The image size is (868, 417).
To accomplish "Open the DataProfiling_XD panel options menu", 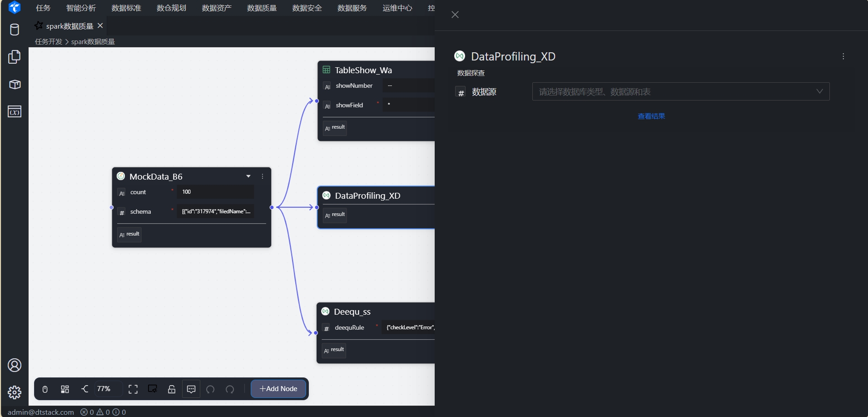I will [843, 56].
